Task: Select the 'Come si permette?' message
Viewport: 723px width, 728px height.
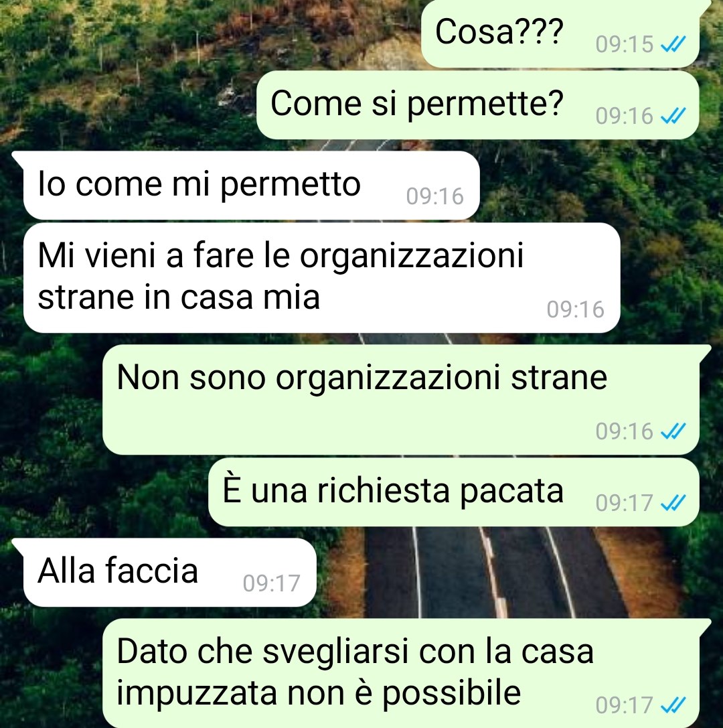Action: coord(478,105)
